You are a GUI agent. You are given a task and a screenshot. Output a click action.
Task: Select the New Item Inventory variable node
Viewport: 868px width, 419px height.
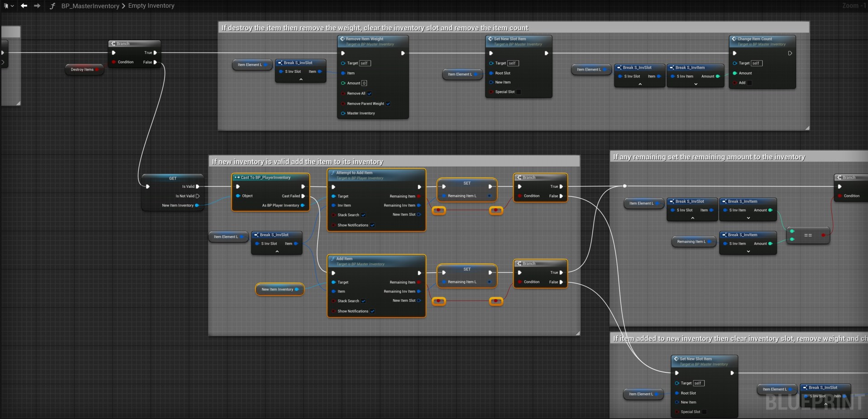tap(279, 290)
